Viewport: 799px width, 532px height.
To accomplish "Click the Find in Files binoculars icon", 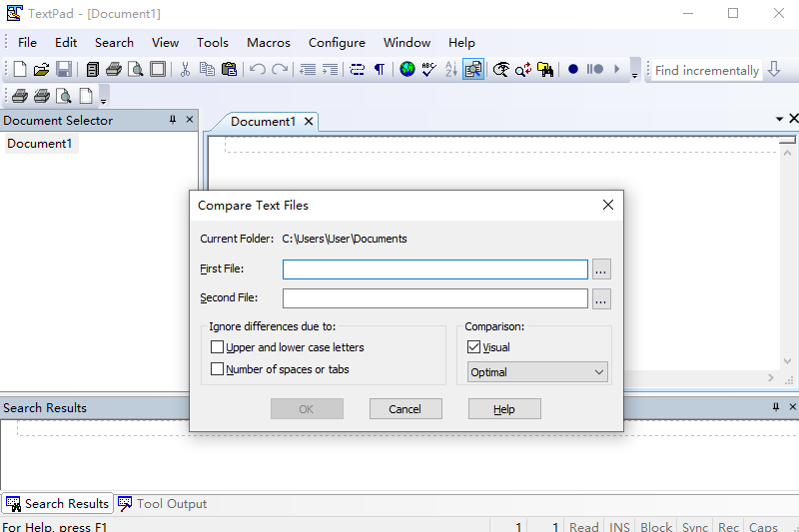I will 545,70.
